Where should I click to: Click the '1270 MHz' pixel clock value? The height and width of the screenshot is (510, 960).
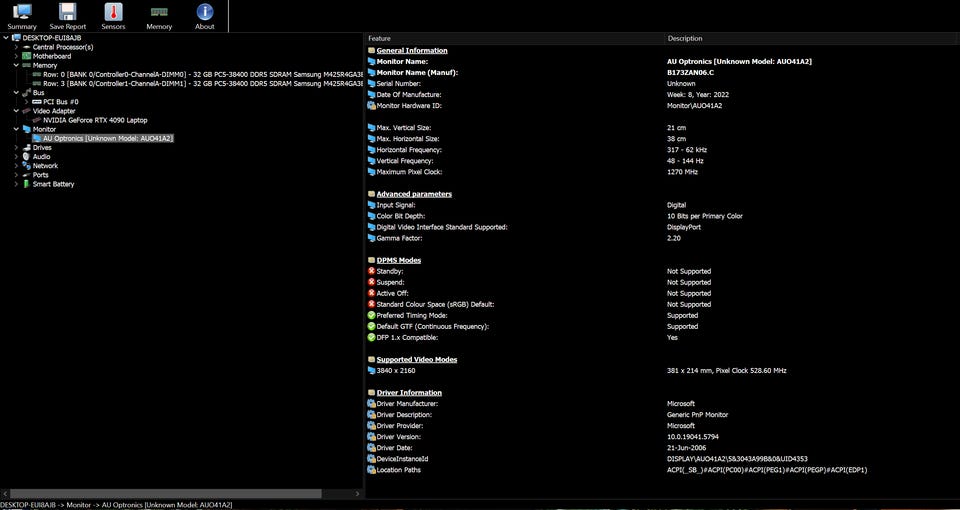coord(682,172)
